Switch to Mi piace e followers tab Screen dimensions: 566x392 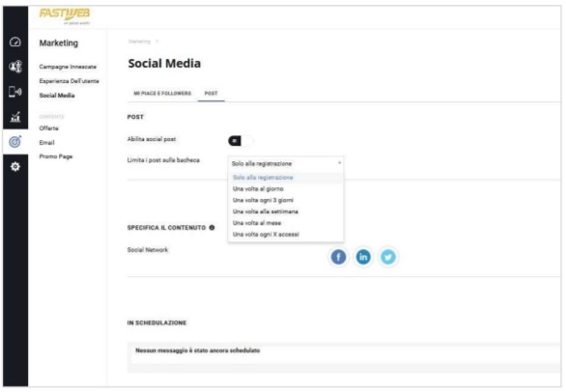[x=162, y=93]
